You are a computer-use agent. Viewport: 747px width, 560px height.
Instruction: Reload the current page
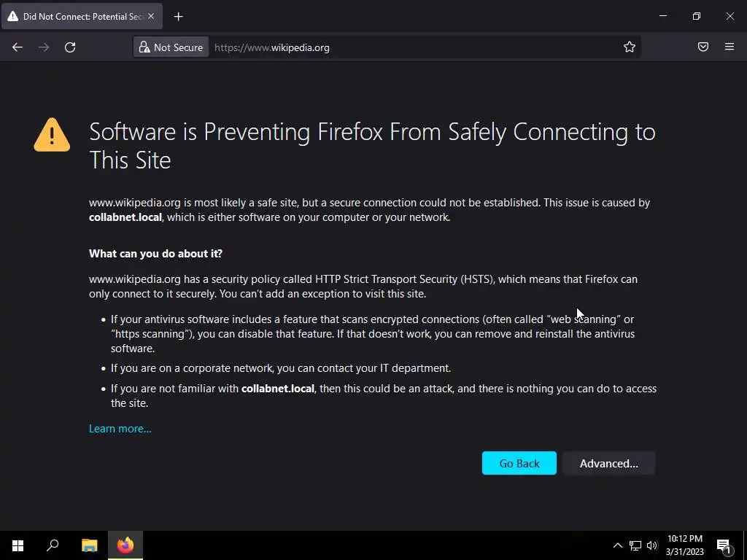(x=70, y=47)
